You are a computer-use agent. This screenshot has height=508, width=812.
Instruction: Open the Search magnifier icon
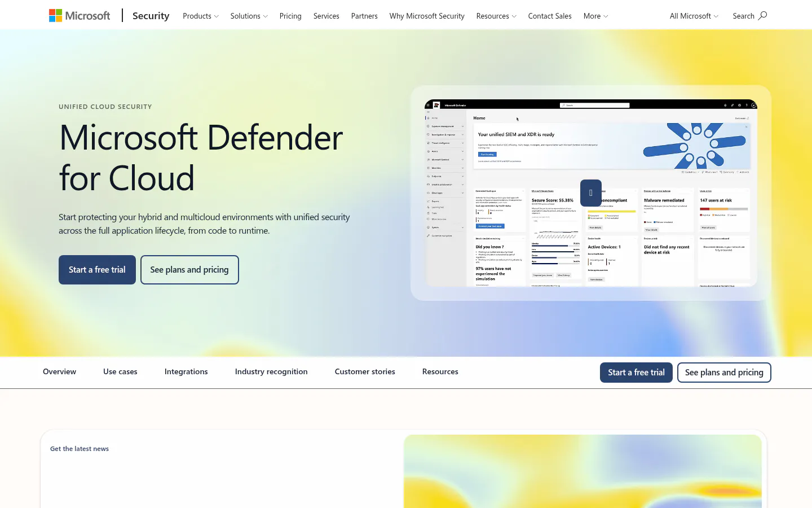762,16
